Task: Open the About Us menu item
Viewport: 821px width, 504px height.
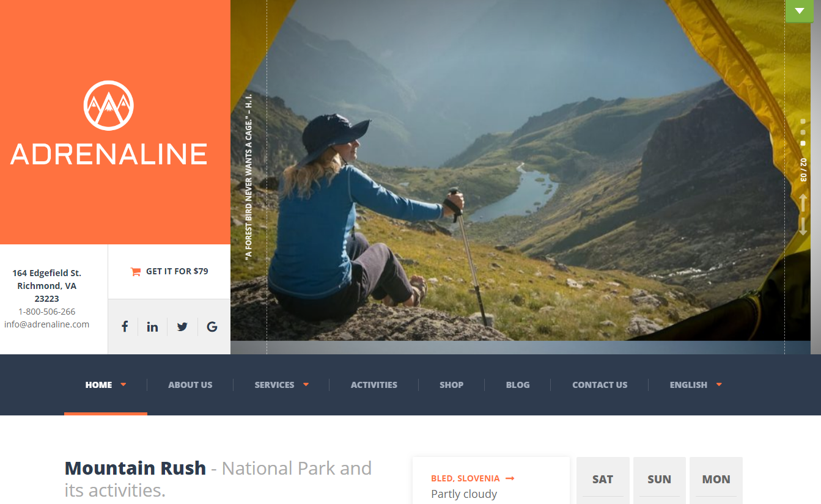Action: [190, 385]
